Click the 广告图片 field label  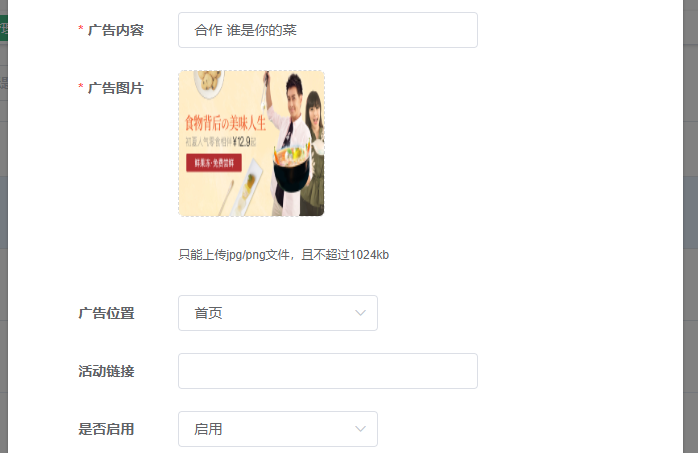(x=116, y=88)
